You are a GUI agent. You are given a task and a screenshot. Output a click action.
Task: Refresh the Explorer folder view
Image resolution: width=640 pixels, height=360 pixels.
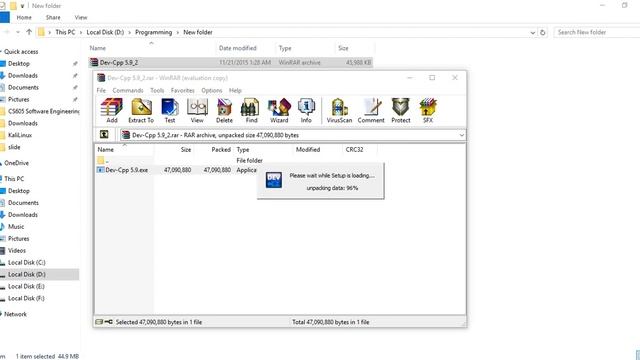click(x=542, y=32)
